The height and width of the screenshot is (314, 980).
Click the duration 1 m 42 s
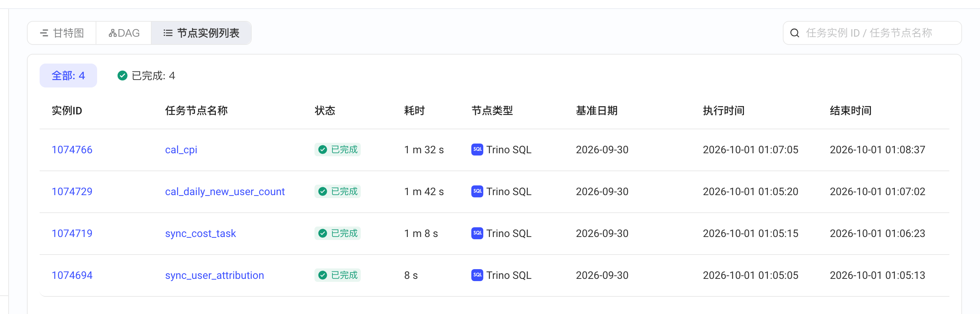pyautogui.click(x=424, y=191)
